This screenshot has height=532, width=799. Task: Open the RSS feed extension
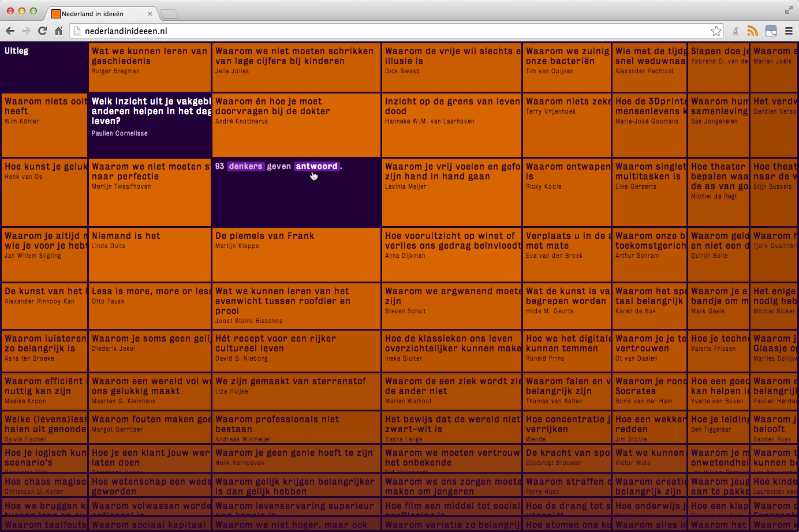[x=752, y=31]
